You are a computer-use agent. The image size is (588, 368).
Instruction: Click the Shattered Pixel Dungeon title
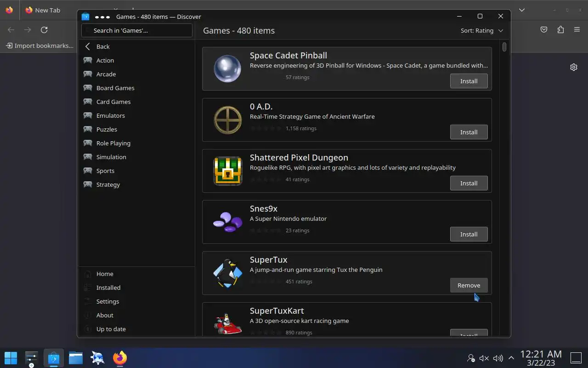[x=299, y=157]
